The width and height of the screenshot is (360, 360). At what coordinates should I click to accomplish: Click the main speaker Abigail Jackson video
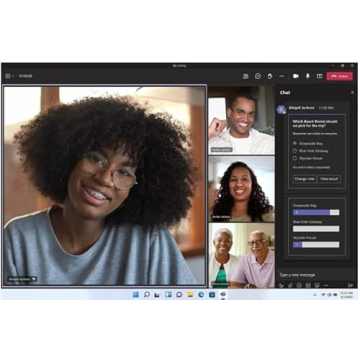pyautogui.click(x=104, y=186)
